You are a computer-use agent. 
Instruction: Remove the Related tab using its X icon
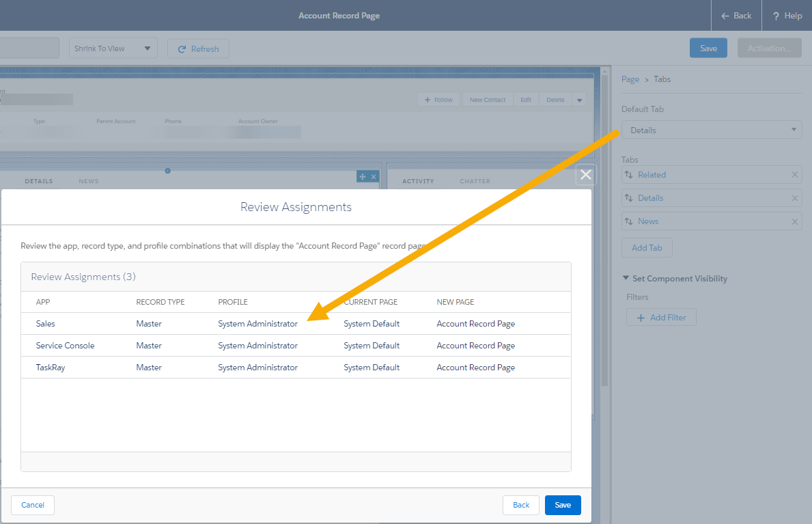(794, 175)
